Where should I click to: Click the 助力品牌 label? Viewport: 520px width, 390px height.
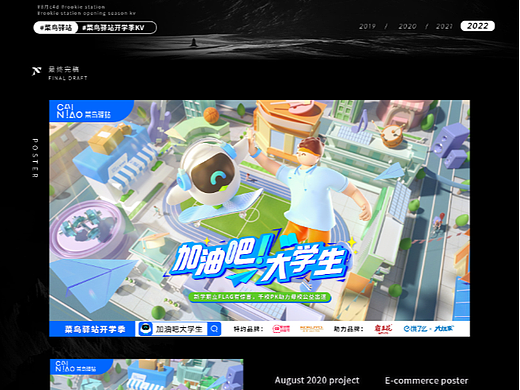click(x=348, y=329)
